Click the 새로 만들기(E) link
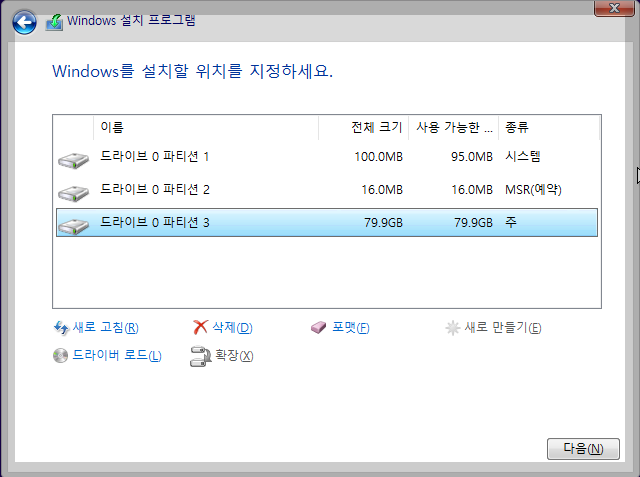The height and width of the screenshot is (477, 640). 503,328
